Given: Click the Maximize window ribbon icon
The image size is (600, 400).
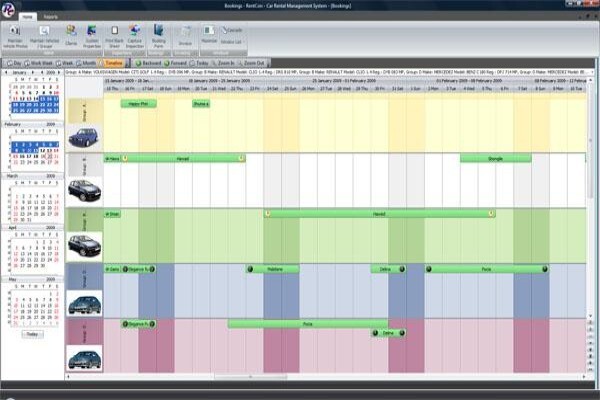Looking at the screenshot, I should 209,34.
